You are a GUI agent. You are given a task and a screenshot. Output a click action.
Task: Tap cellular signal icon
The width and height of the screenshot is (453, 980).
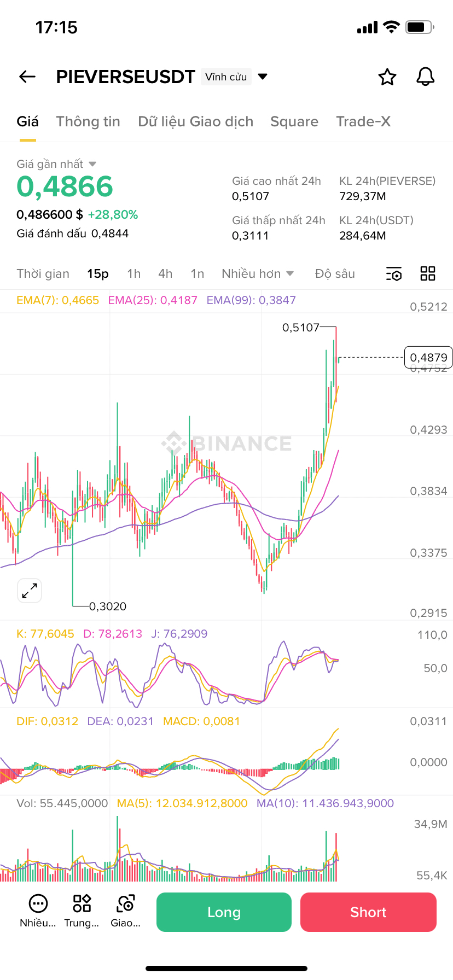pos(367,27)
